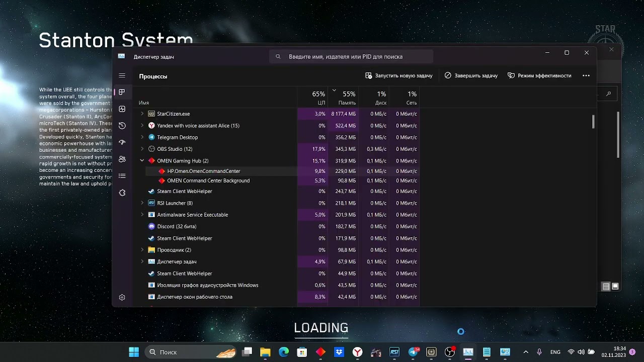Click the Task Manager search field
The height and width of the screenshot is (362, 644).
[351, 57]
